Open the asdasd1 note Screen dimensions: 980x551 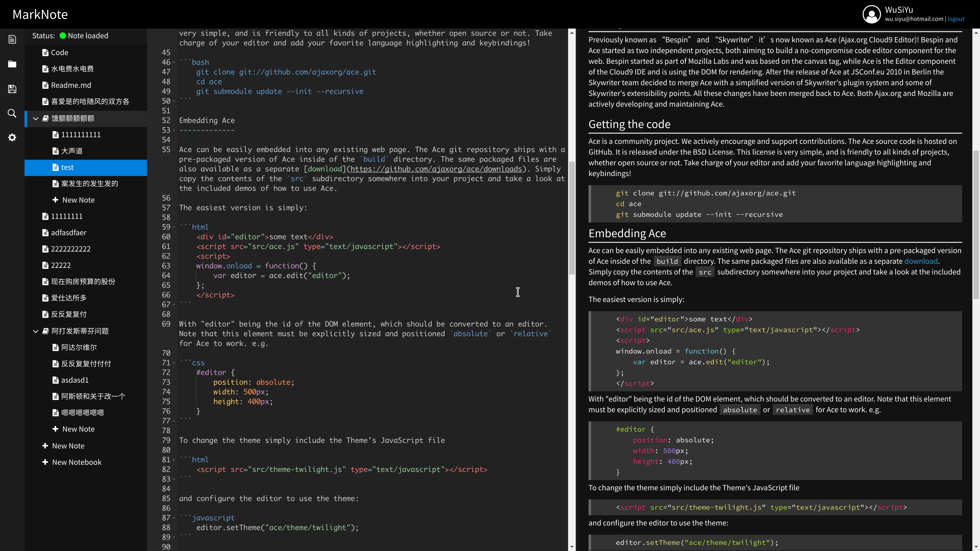tap(75, 380)
